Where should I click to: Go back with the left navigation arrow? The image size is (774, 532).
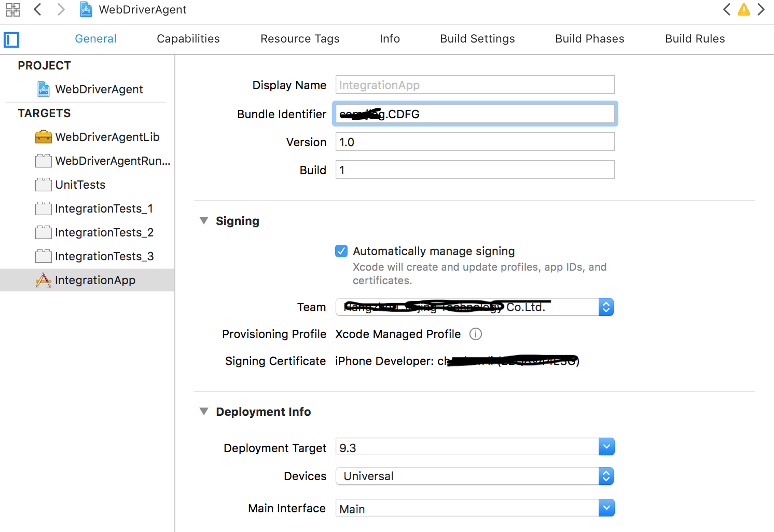[37, 9]
